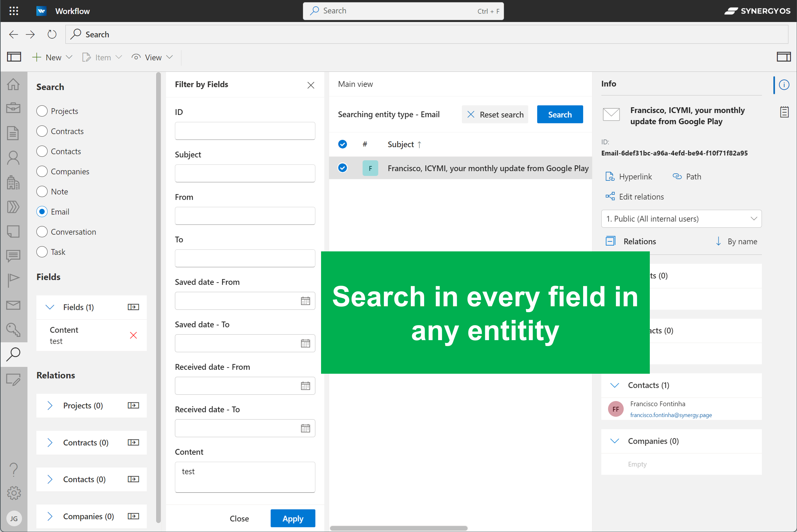Collapse the Fields (1) section
This screenshot has width=797, height=532.
coord(49,307)
